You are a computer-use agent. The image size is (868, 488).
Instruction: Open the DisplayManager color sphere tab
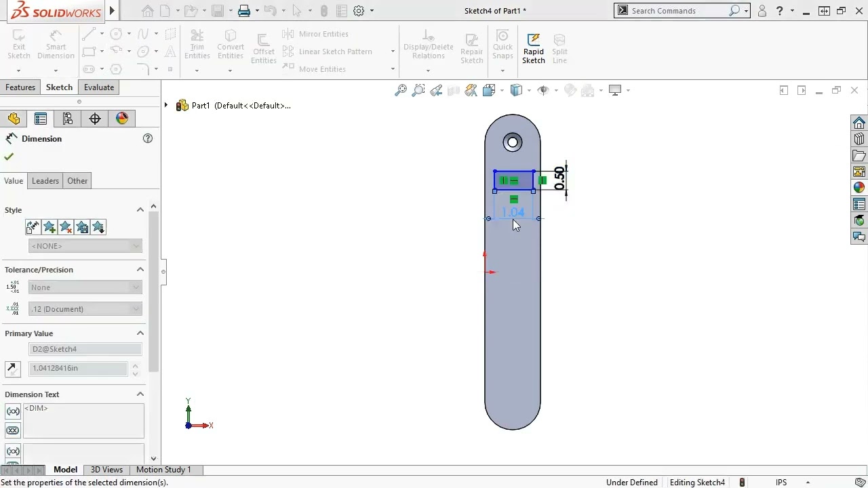point(122,119)
